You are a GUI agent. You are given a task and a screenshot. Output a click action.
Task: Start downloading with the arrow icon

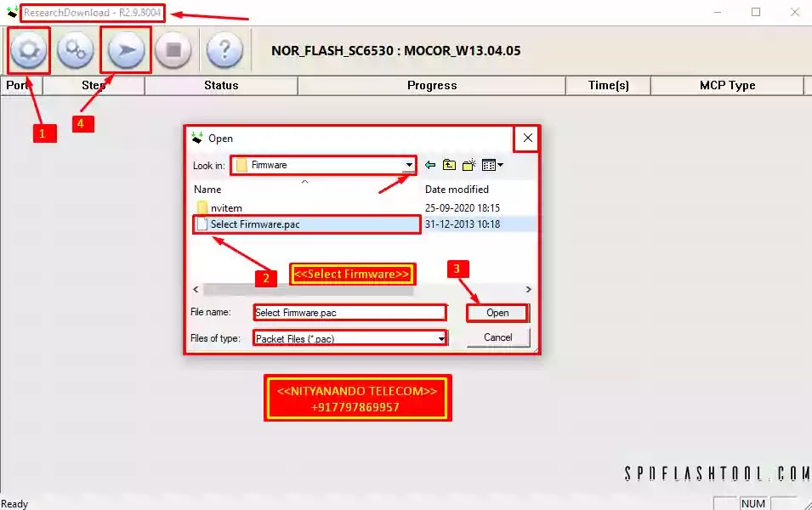(x=126, y=50)
